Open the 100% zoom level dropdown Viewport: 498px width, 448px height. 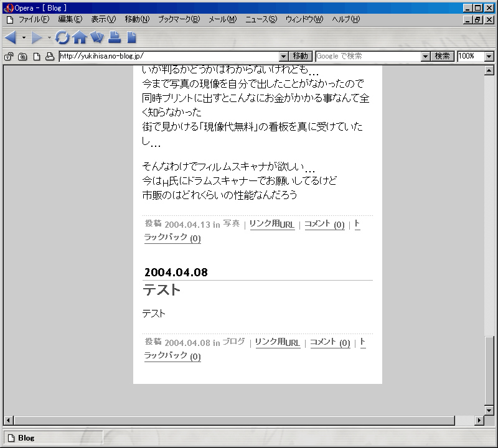coord(489,57)
